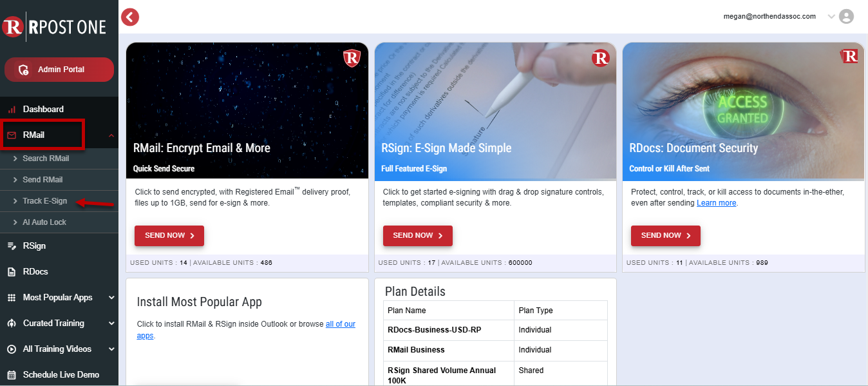Click SEND NOW under RMail card
Image resolution: width=868 pixels, height=386 pixels.
pyautogui.click(x=169, y=236)
